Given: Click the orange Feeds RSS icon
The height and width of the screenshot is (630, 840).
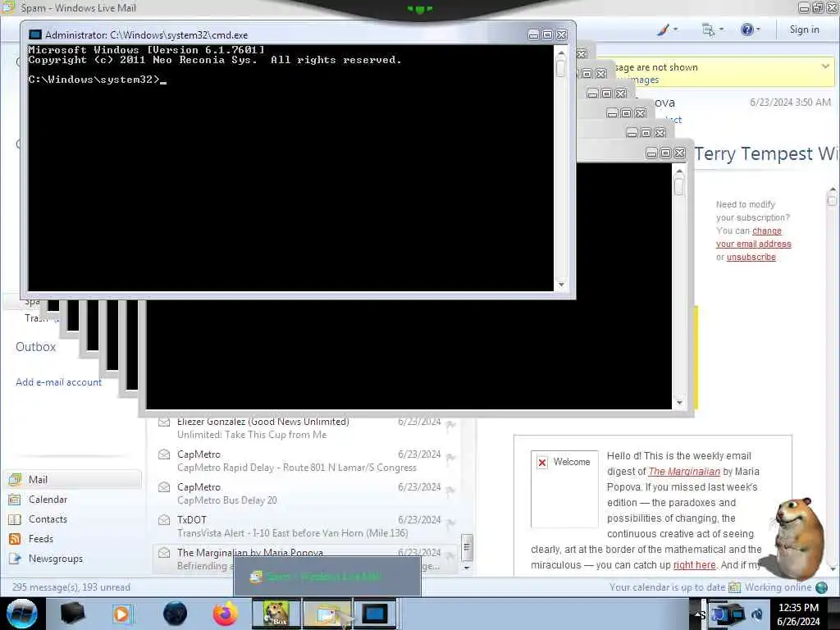Looking at the screenshot, I should [x=15, y=539].
